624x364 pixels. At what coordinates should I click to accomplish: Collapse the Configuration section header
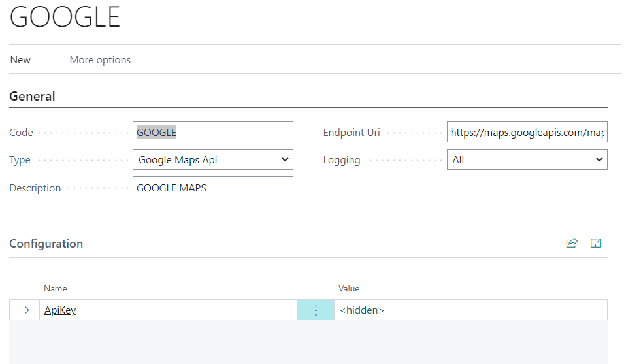tap(46, 244)
